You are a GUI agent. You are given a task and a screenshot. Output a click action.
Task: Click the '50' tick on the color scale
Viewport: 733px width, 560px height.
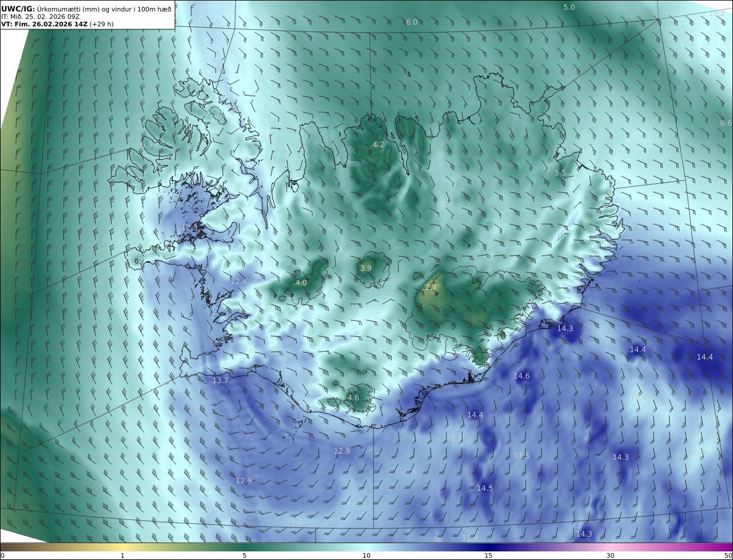click(728, 555)
